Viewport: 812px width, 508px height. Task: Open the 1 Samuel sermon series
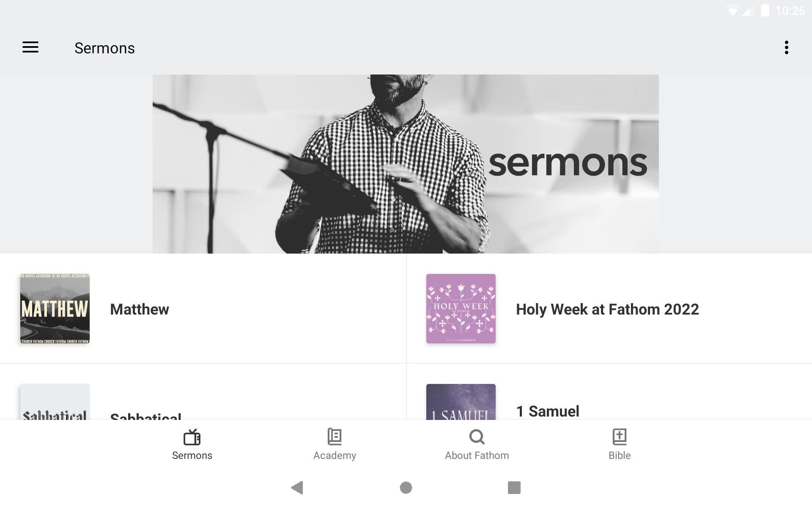tap(548, 411)
